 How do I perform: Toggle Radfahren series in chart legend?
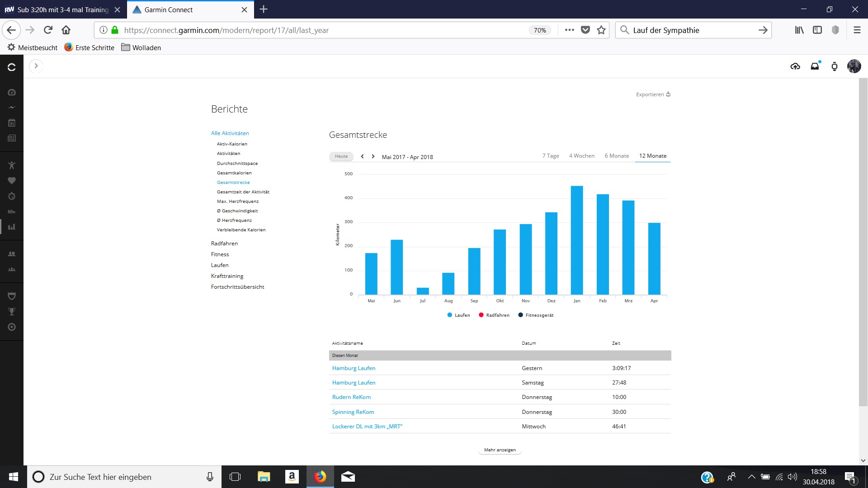(494, 315)
